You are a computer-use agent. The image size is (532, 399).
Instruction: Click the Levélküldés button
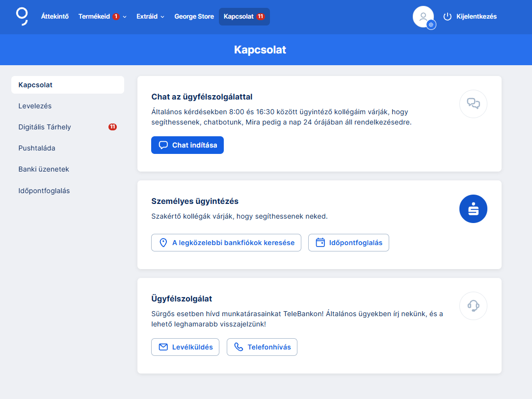coord(185,347)
